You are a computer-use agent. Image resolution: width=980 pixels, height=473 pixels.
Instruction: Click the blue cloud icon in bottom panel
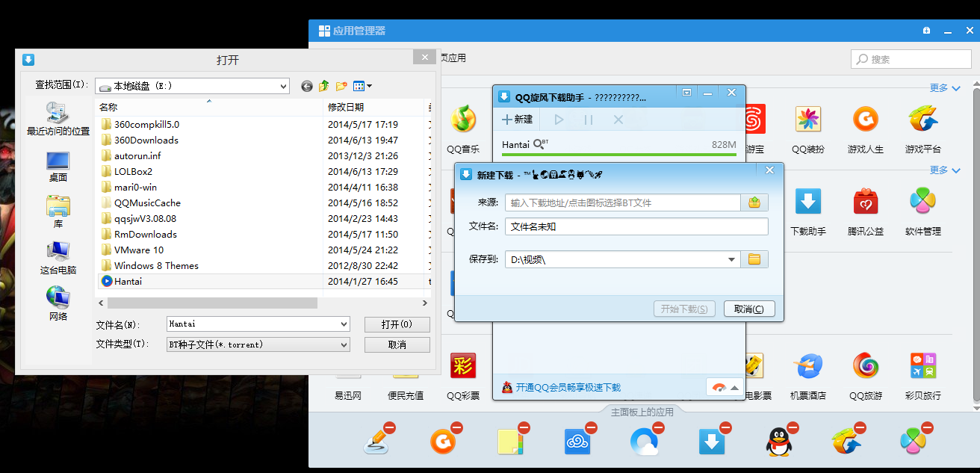[x=577, y=442]
